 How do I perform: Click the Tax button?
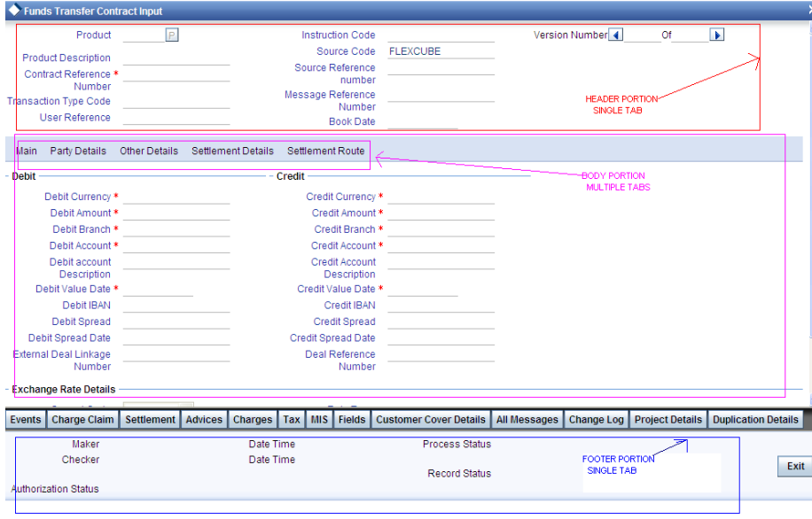pyautogui.click(x=292, y=419)
